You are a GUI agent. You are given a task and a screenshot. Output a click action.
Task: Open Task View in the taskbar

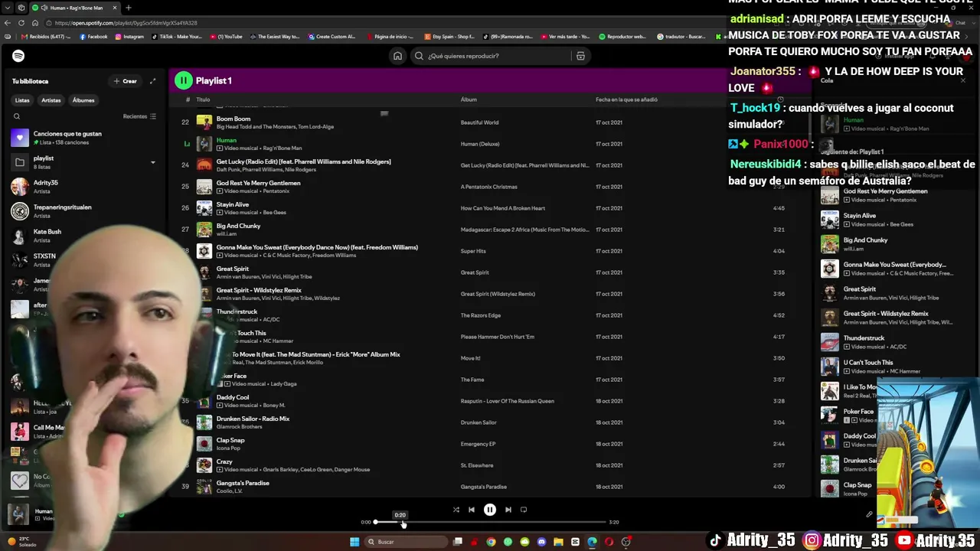click(458, 542)
